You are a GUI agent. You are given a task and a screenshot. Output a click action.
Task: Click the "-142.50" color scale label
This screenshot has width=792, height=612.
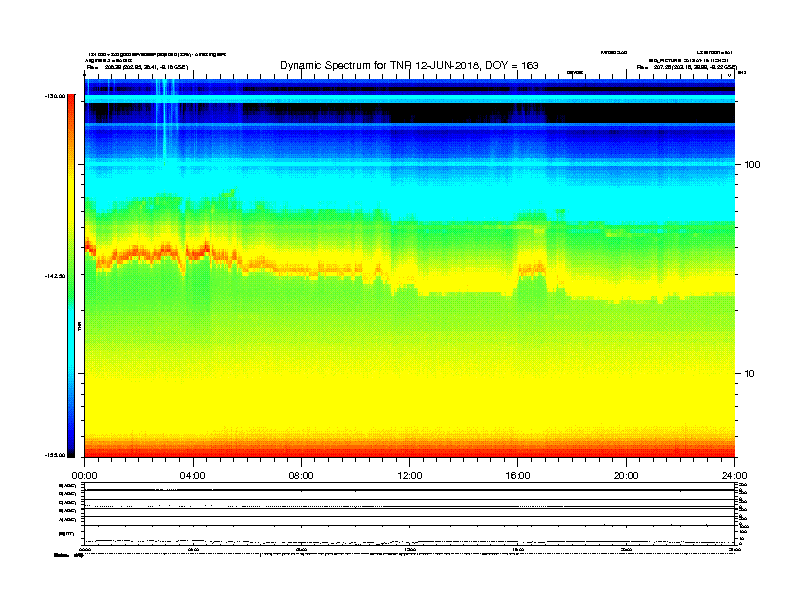point(55,276)
